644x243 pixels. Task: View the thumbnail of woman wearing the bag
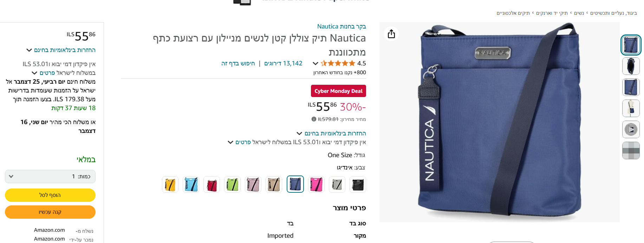pos(631,108)
